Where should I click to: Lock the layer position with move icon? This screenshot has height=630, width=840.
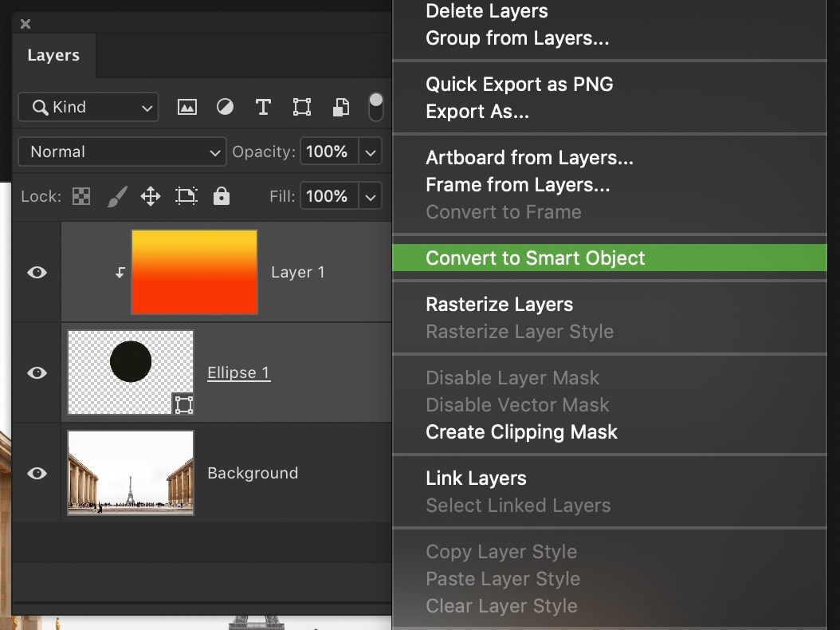pyautogui.click(x=150, y=196)
